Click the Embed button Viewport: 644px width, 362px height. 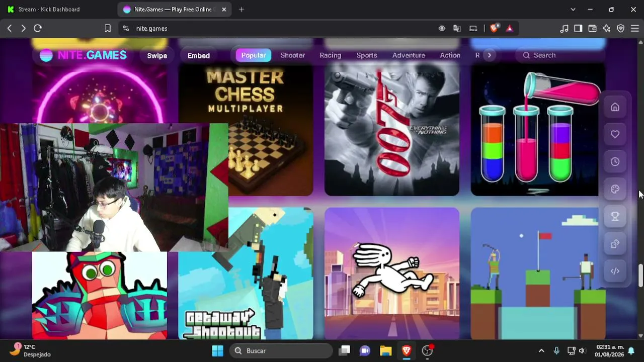click(x=199, y=55)
